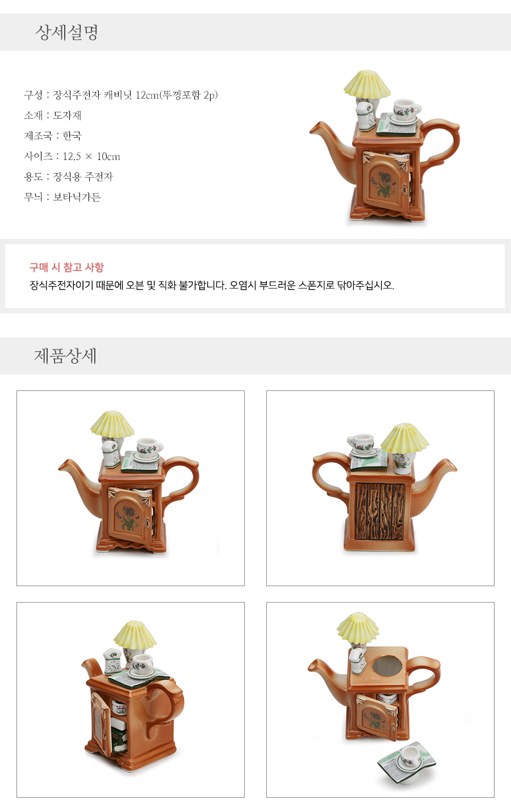Click the 구성 product composition line
Image resolution: width=511 pixels, height=812 pixels.
tap(121, 95)
